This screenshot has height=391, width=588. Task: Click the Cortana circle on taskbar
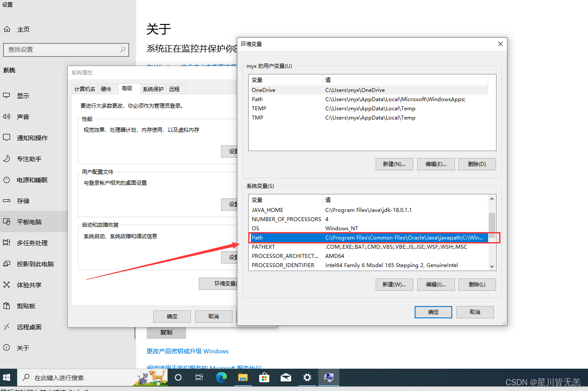coord(178,377)
